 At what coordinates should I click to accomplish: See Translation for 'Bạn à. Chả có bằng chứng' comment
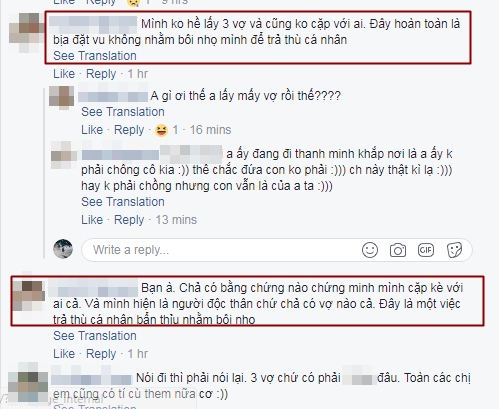tap(95, 336)
